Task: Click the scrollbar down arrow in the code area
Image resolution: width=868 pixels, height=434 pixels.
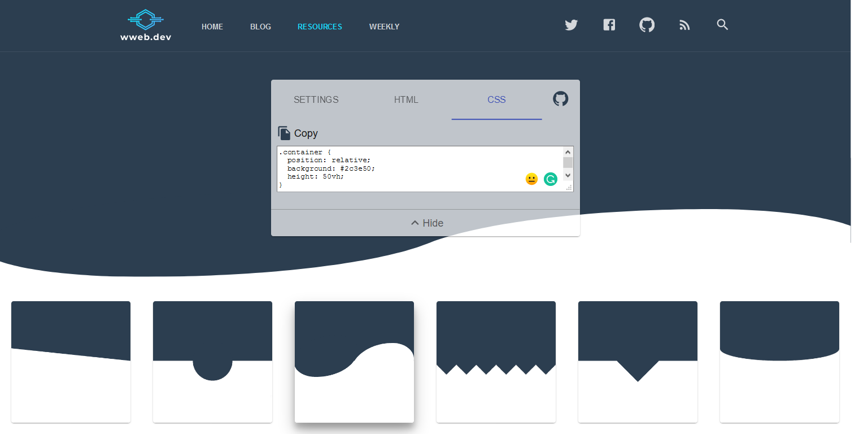Action: pyautogui.click(x=568, y=176)
